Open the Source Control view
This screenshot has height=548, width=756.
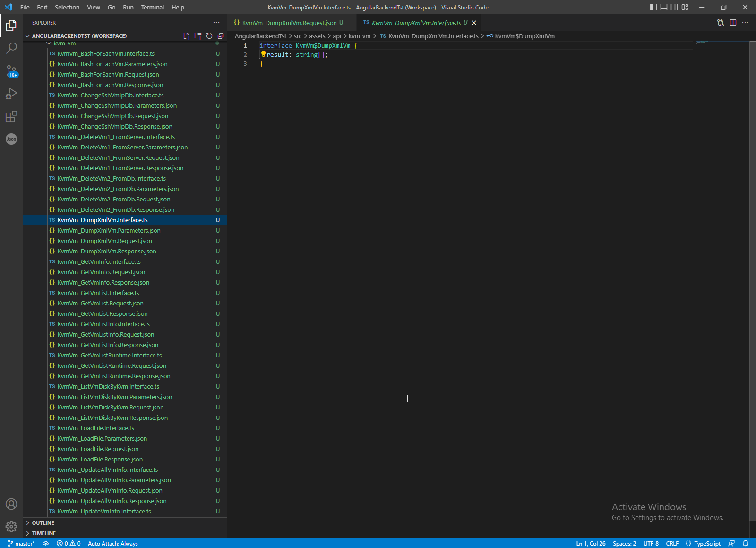point(11,71)
